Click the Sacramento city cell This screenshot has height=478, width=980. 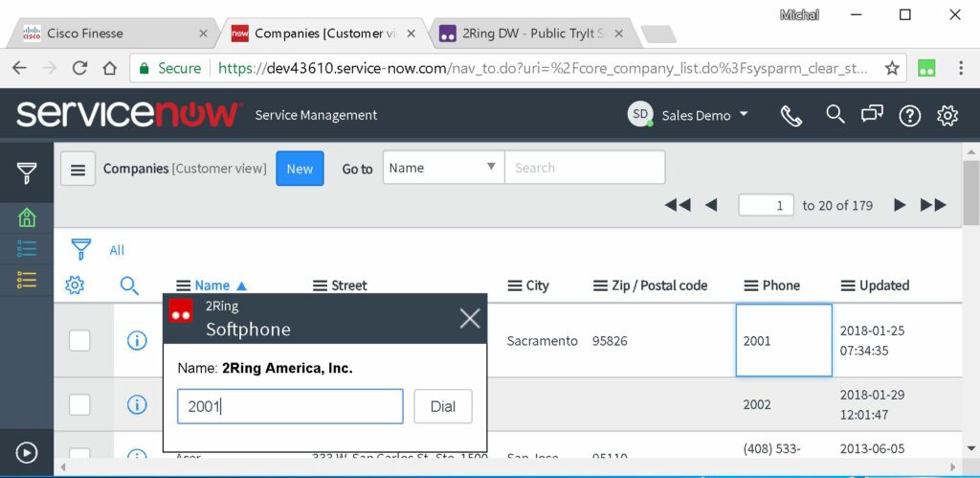(x=542, y=341)
